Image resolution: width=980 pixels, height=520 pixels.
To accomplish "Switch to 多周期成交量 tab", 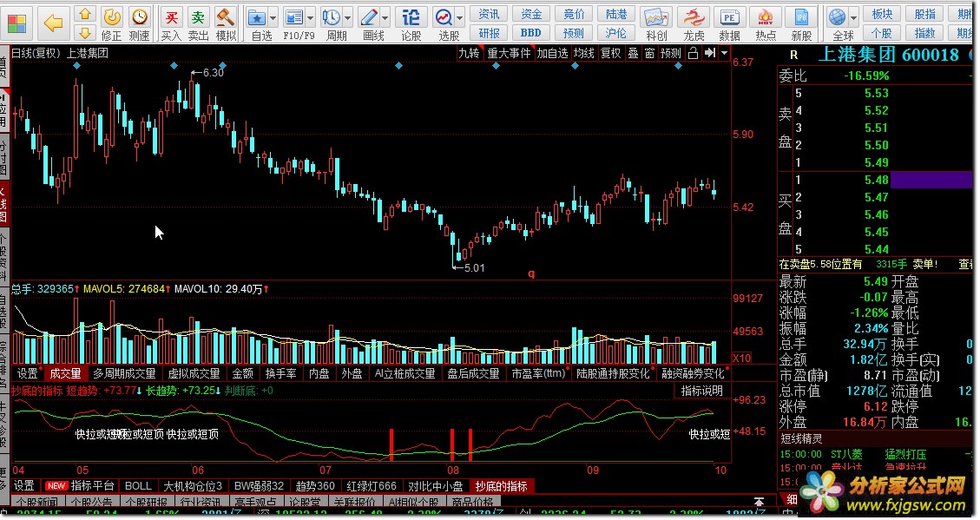I will pyautogui.click(x=124, y=373).
